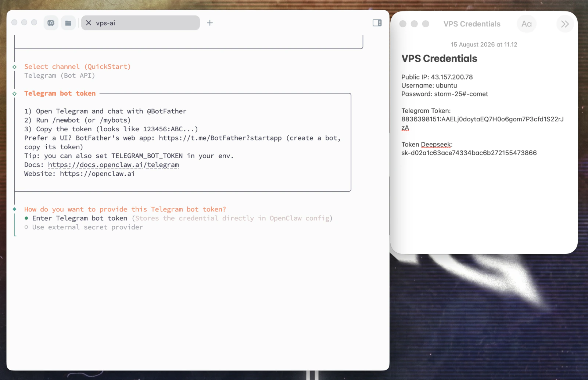The width and height of the screenshot is (588, 380).
Task: Click the Select channel (QuickStart) heading
Action: (x=78, y=67)
